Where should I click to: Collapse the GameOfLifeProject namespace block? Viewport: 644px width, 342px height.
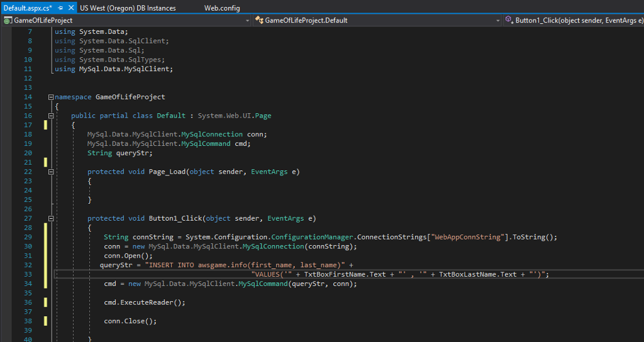pyautogui.click(x=50, y=97)
